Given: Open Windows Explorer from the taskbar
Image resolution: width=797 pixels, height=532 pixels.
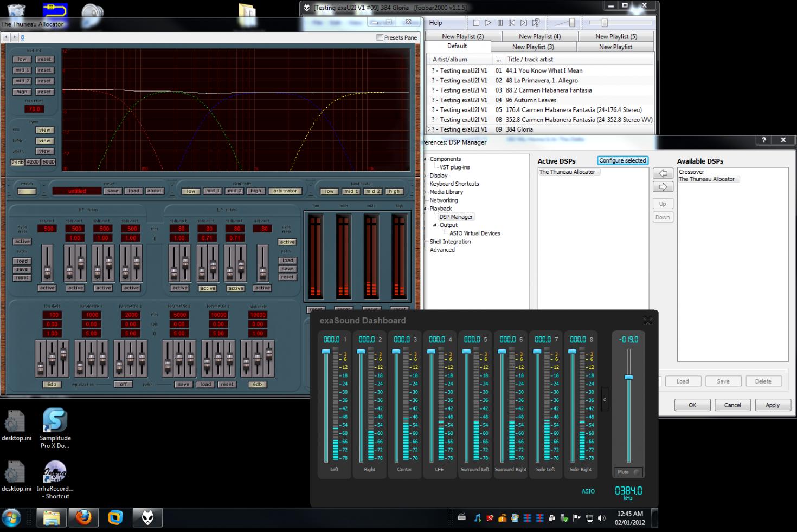Looking at the screenshot, I should 52,518.
